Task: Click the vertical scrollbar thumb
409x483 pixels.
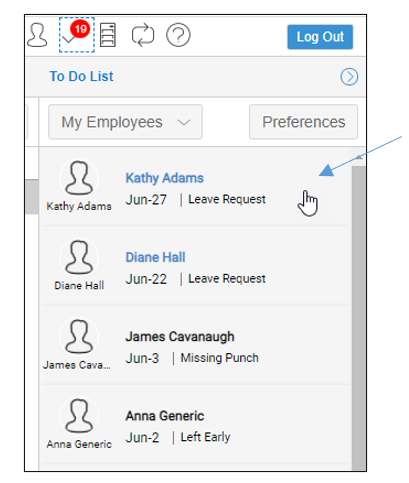Action: click(x=359, y=318)
